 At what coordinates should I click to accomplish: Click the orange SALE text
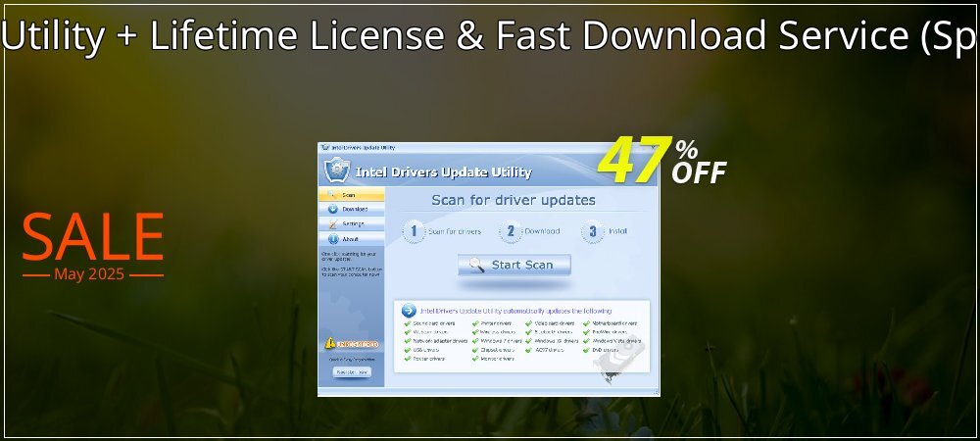tap(93, 237)
